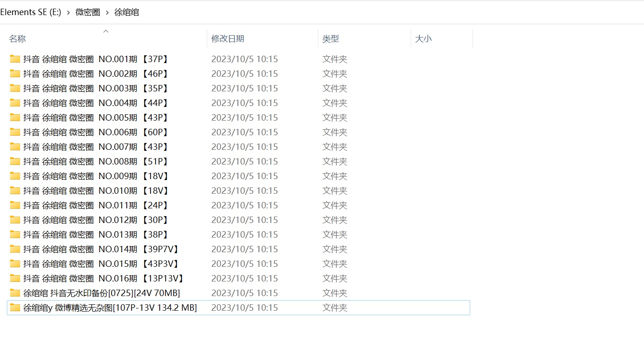
Task: Click folder icon of NO.016期 【13P13V】
Action: [15, 278]
